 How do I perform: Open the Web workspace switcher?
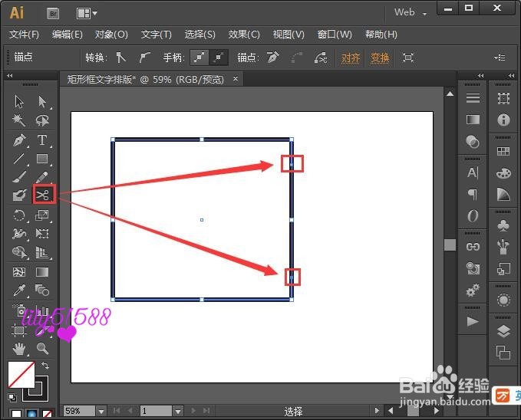pos(411,13)
